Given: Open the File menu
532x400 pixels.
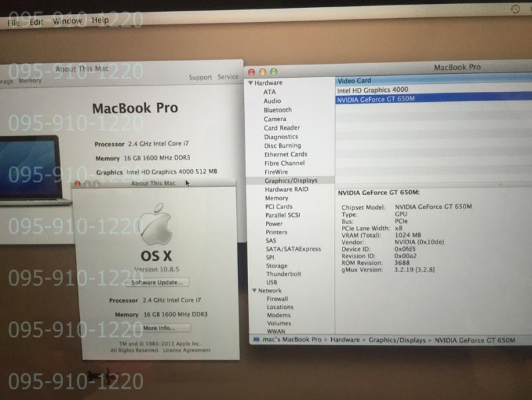Looking at the screenshot, I should pyautogui.click(x=13, y=23).
